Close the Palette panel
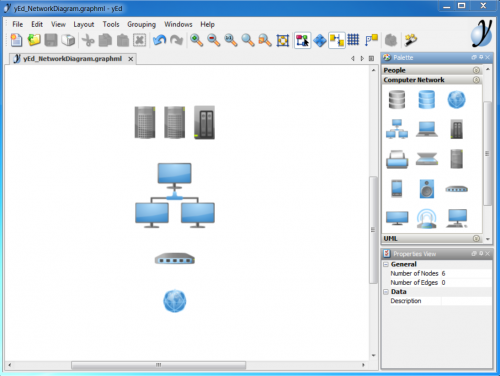This screenshot has width=500, height=376. (488, 57)
